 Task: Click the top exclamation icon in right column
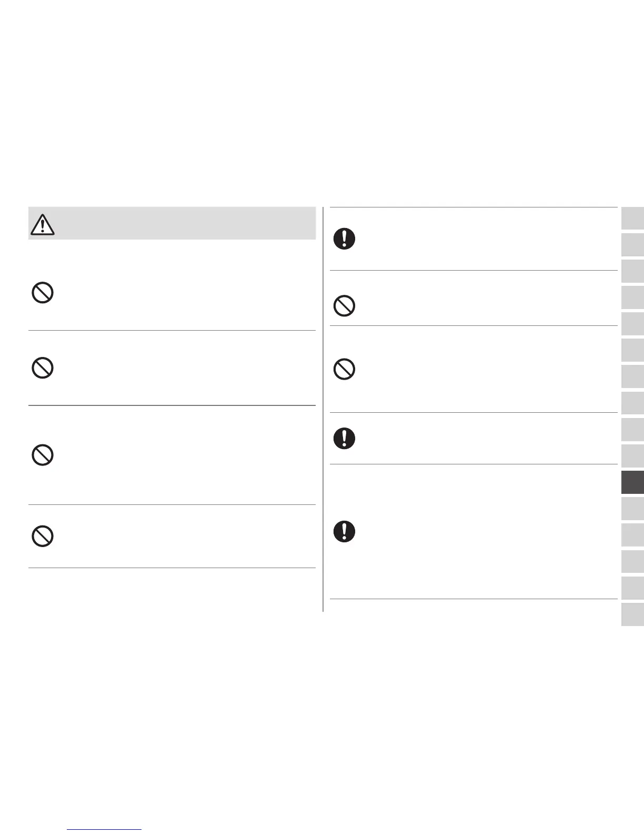click(x=344, y=239)
